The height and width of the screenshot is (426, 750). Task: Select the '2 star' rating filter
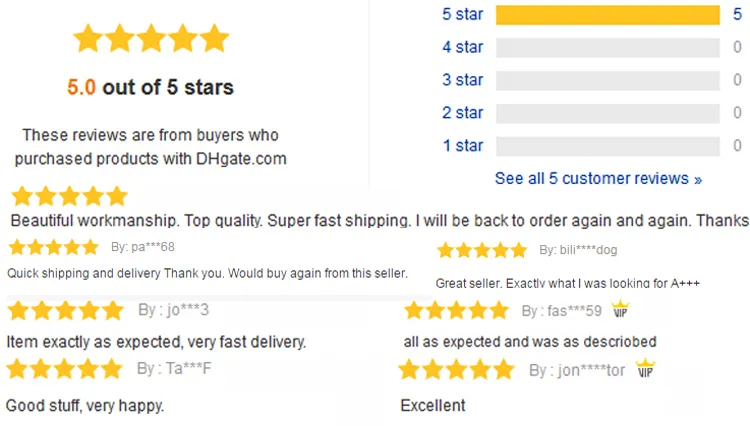463,113
